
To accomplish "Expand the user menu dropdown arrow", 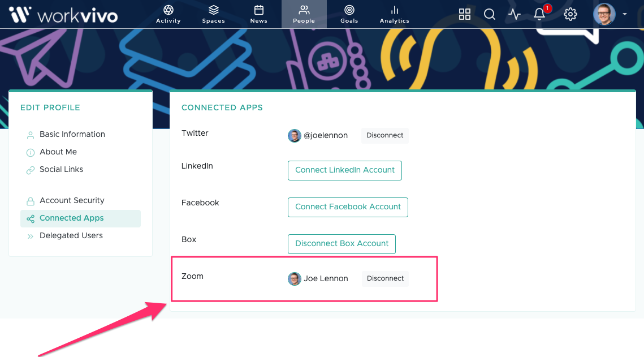I will coord(625,14).
